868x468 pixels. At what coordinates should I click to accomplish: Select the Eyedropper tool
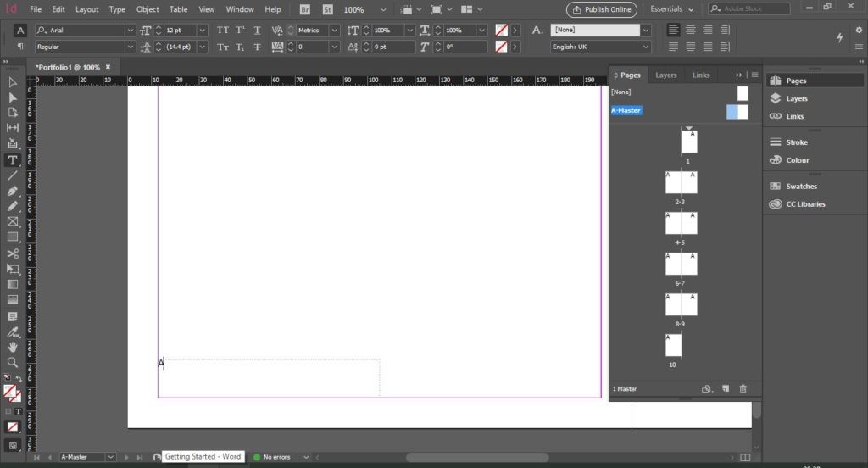[x=12, y=332]
